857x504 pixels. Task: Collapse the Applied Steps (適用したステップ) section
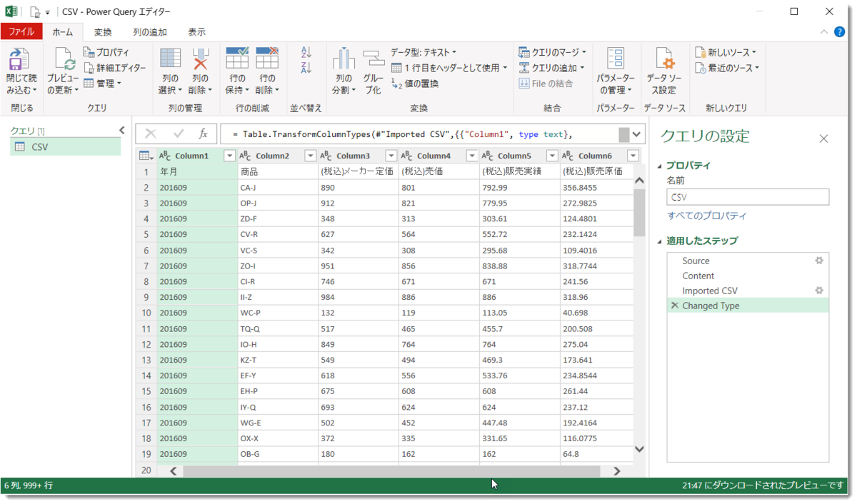point(660,241)
